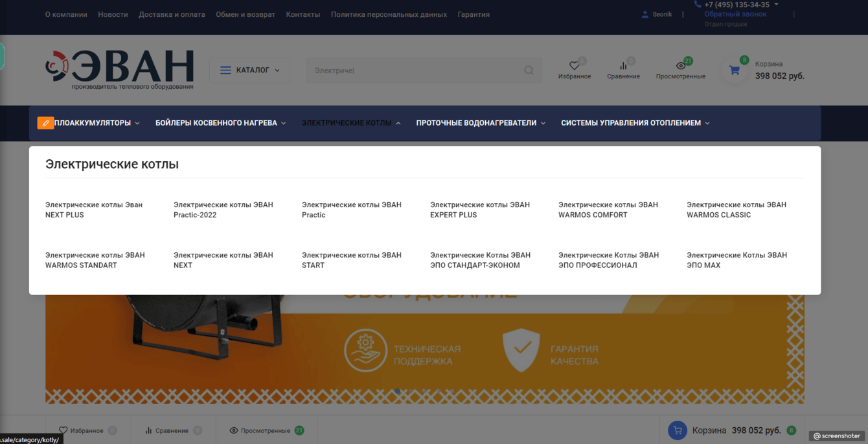Expand Бойлеры косвенного нагрева chevron
The image size is (868, 444).
tap(284, 123)
